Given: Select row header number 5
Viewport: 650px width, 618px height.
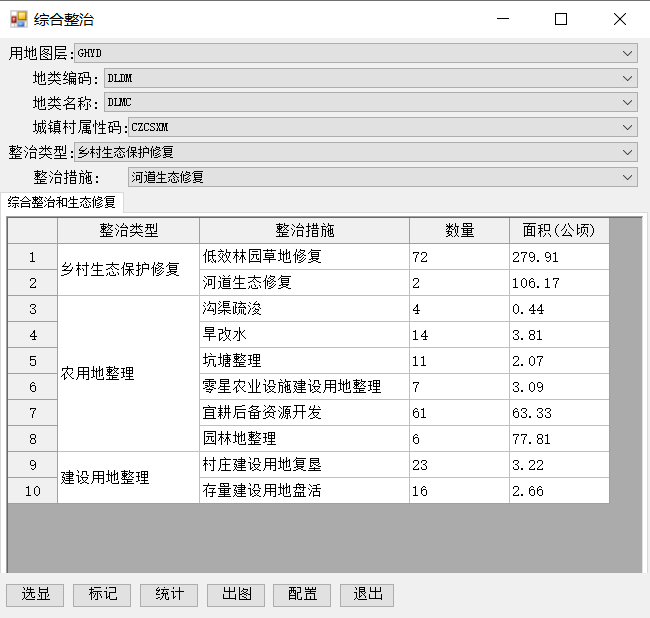Looking at the screenshot, I should 32,361.
